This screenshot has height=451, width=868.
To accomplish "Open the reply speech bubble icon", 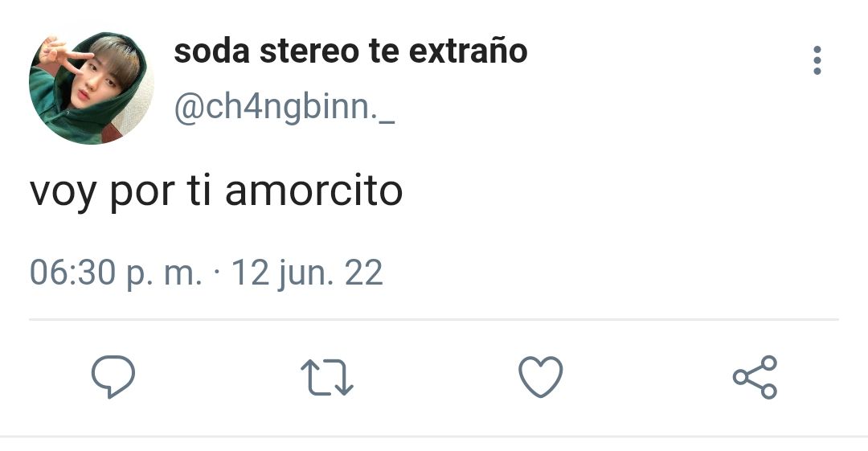I will 113,377.
